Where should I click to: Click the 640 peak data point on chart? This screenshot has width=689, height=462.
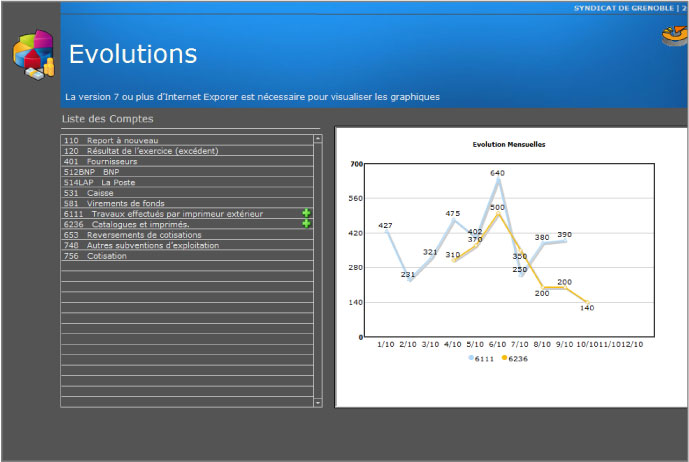point(497,181)
